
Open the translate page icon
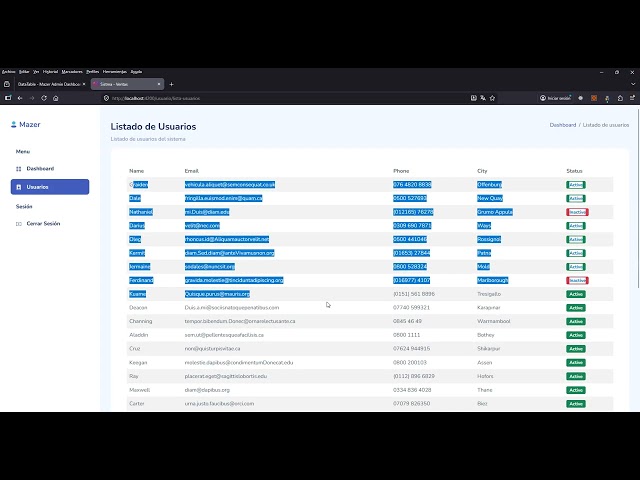(x=483, y=98)
